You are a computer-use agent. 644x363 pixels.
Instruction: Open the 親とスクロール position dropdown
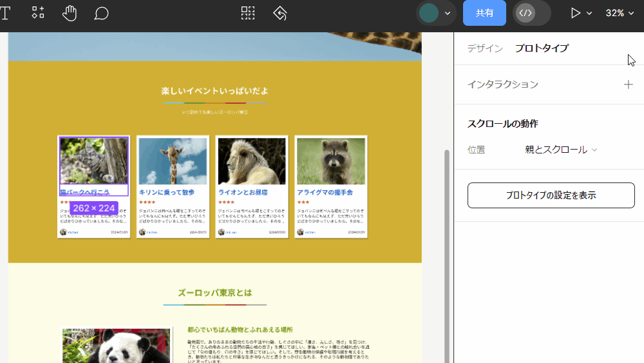(x=561, y=150)
